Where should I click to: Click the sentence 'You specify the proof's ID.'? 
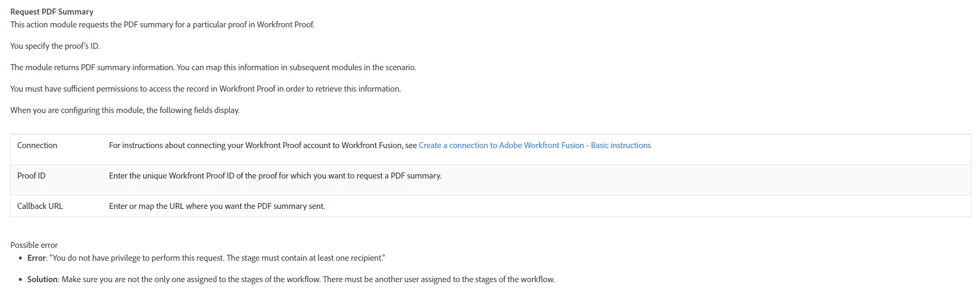click(55, 46)
